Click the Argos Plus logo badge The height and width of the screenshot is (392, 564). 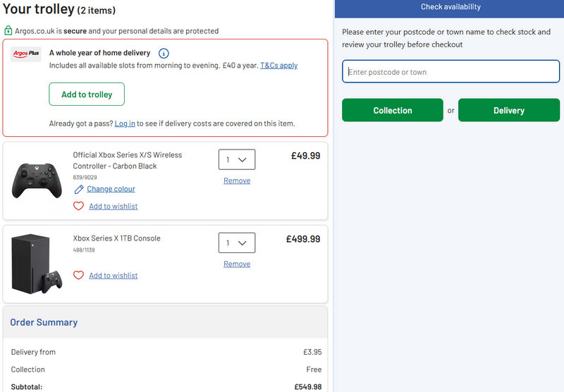click(26, 54)
